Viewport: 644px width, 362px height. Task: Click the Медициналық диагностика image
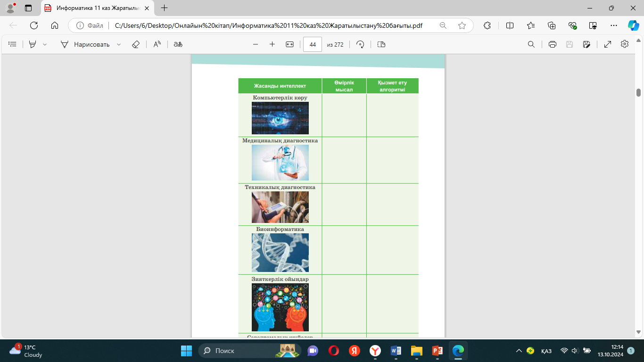click(280, 162)
